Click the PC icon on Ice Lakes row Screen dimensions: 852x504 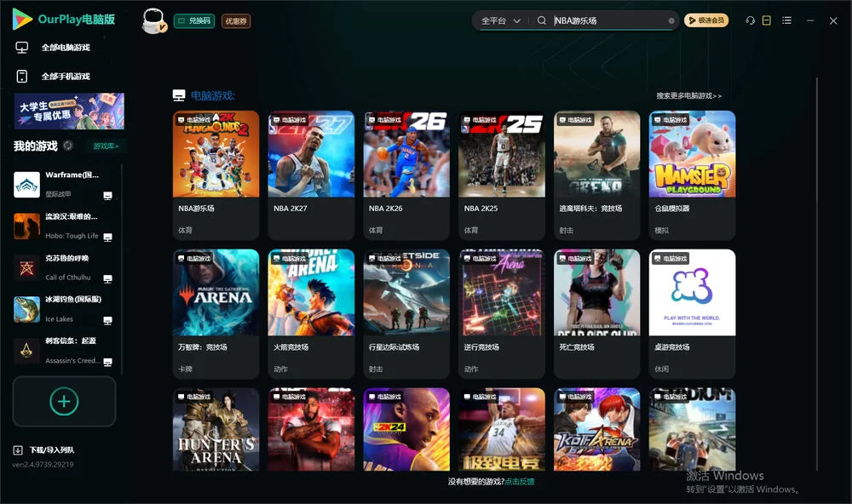[x=107, y=320]
